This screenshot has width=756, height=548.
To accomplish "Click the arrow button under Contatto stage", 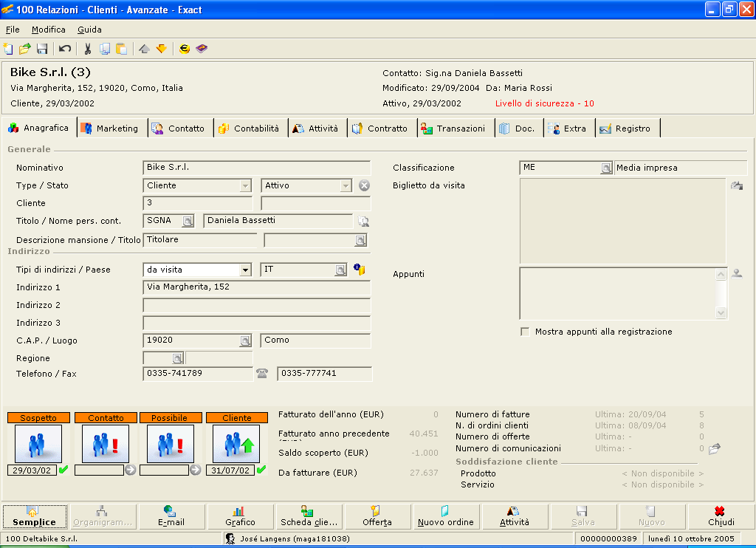I will [x=130, y=470].
